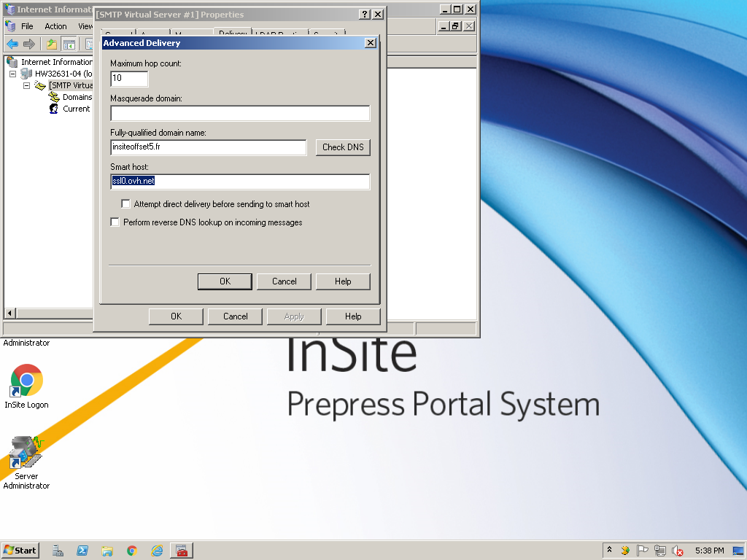Open Windows Explorer from taskbar
Image resolution: width=747 pixels, height=560 pixels.
[107, 551]
